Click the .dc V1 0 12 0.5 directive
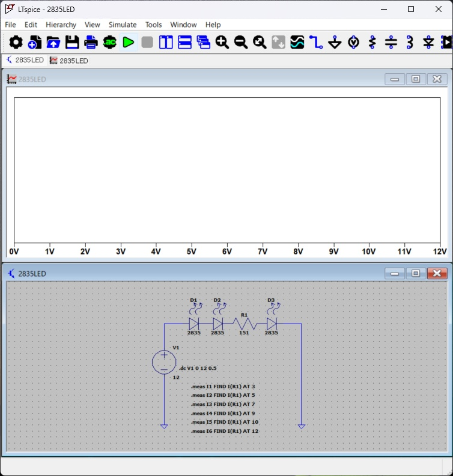The width and height of the screenshot is (453, 476). click(198, 368)
